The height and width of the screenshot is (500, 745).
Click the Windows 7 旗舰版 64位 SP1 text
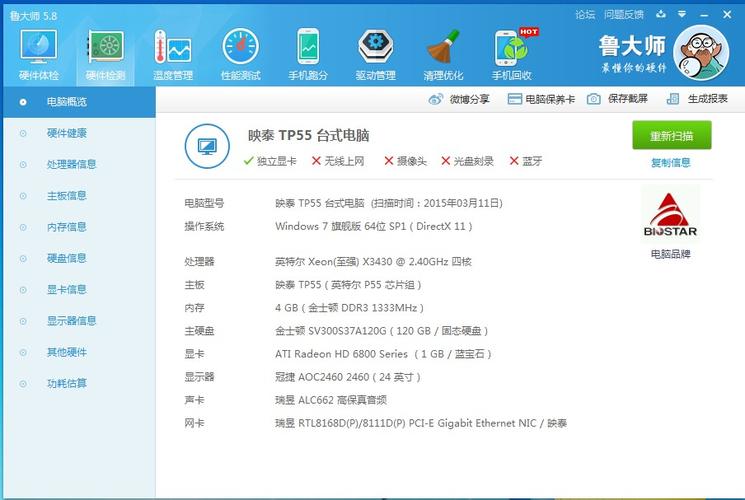click(373, 226)
